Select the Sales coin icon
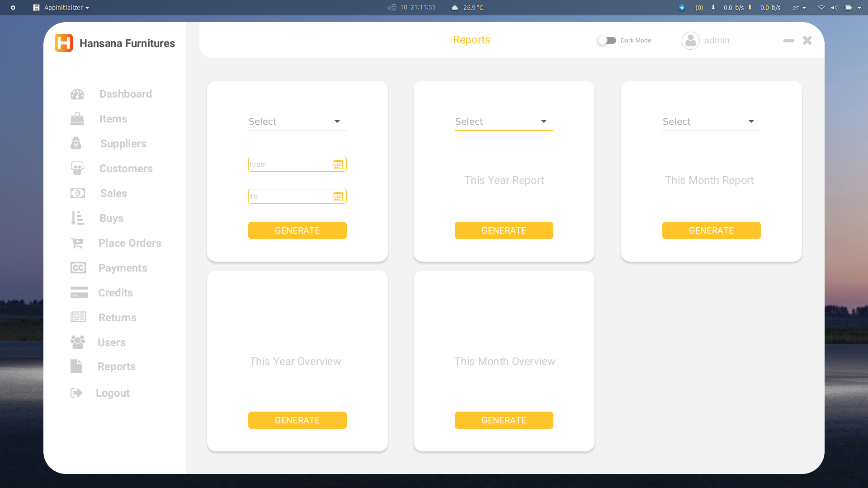The width and height of the screenshot is (868, 488). pyautogui.click(x=77, y=193)
